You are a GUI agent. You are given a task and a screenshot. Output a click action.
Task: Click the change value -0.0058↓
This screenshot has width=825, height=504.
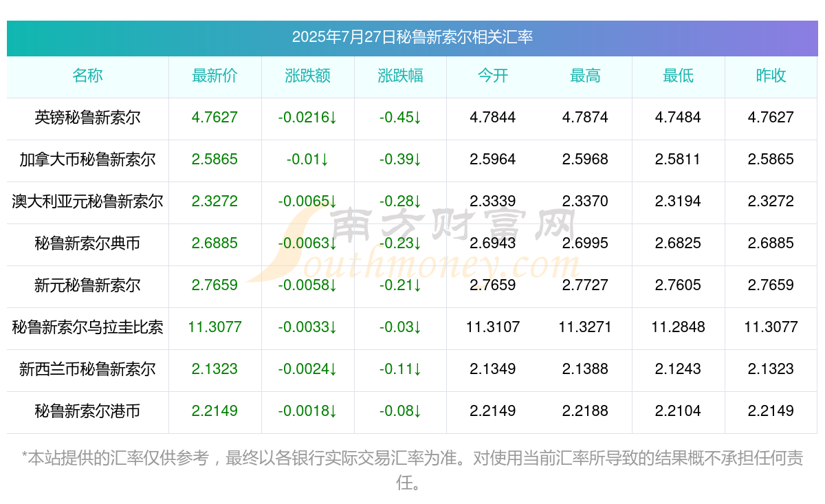pos(307,285)
